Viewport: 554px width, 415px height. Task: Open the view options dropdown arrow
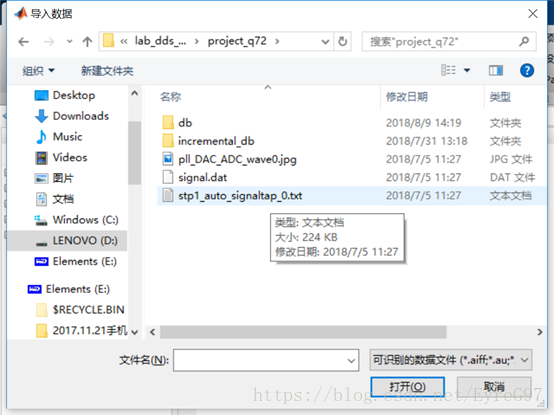[x=467, y=70]
